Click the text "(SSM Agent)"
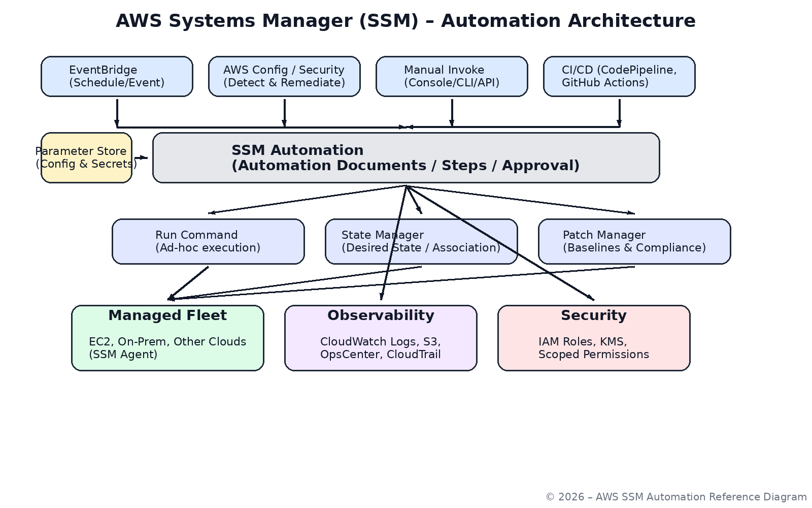 click(x=123, y=354)
